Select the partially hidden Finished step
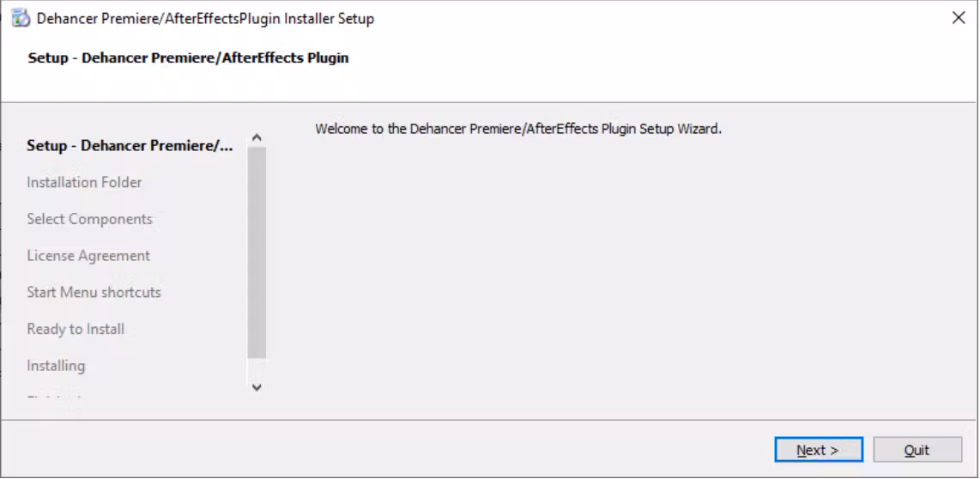The height and width of the screenshot is (479, 980). pos(55,399)
